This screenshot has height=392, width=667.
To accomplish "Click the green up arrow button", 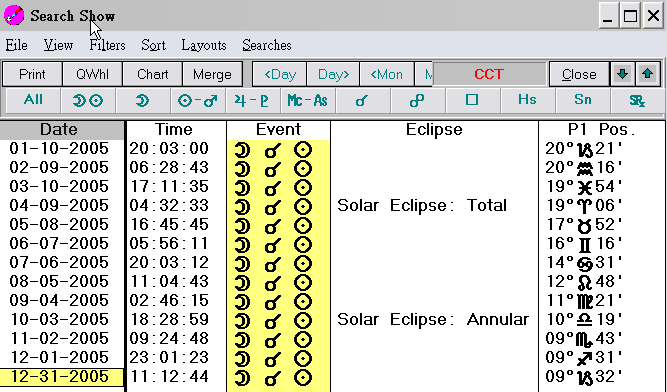I will (648, 74).
